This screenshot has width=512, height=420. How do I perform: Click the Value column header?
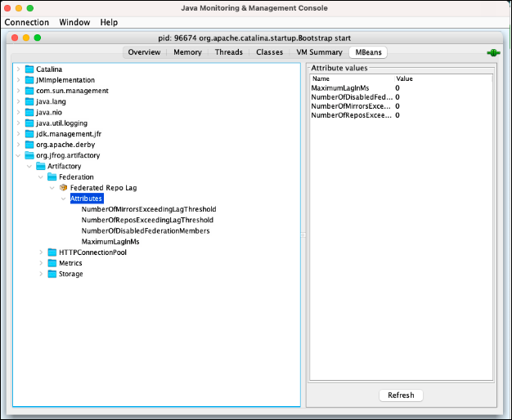pos(443,78)
